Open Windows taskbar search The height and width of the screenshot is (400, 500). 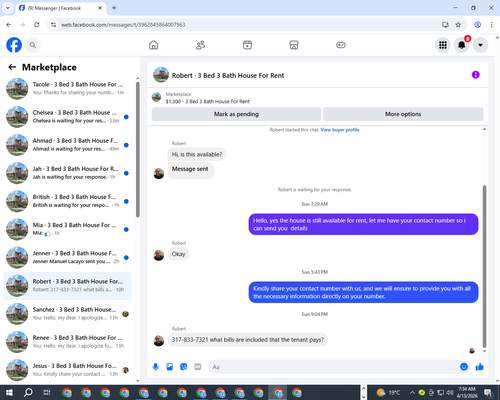(x=28, y=392)
